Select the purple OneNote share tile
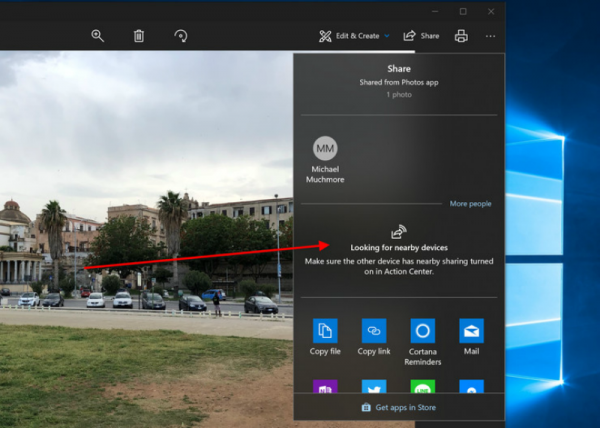This screenshot has width=600, height=428. click(325, 386)
